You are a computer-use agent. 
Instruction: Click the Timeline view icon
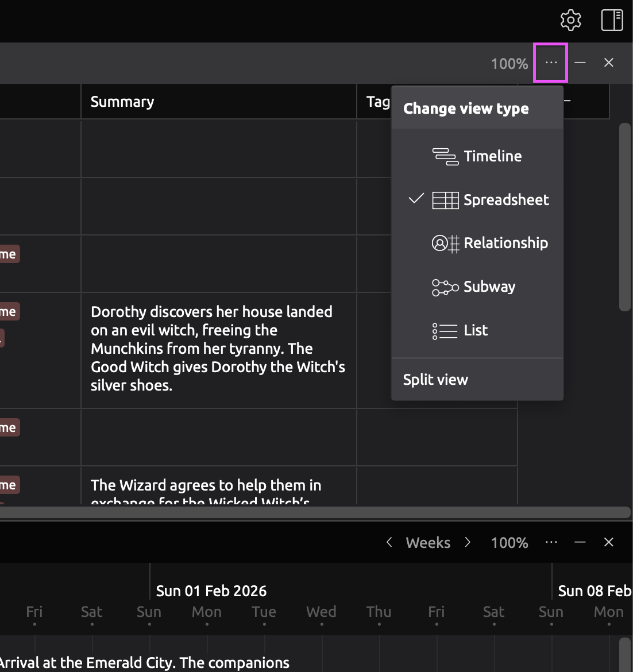(x=445, y=156)
